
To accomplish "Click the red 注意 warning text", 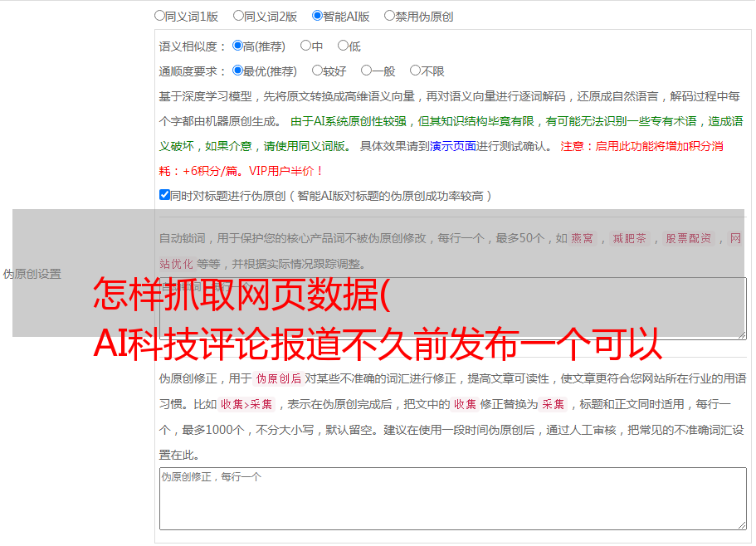I will point(441,158).
